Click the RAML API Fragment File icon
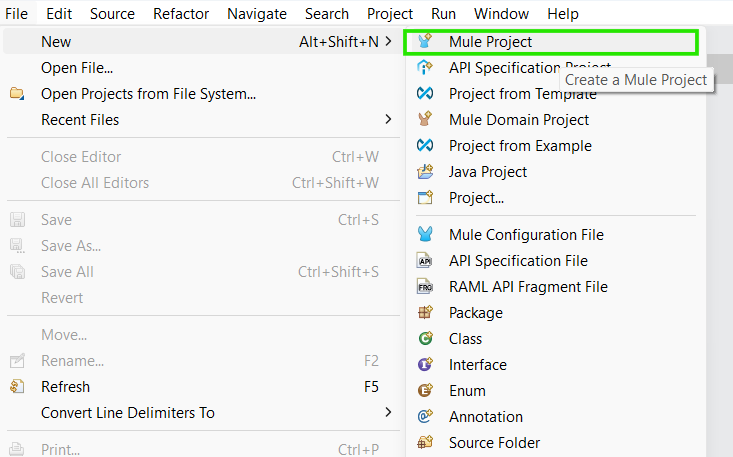The height and width of the screenshot is (457, 733). pyautogui.click(x=426, y=287)
